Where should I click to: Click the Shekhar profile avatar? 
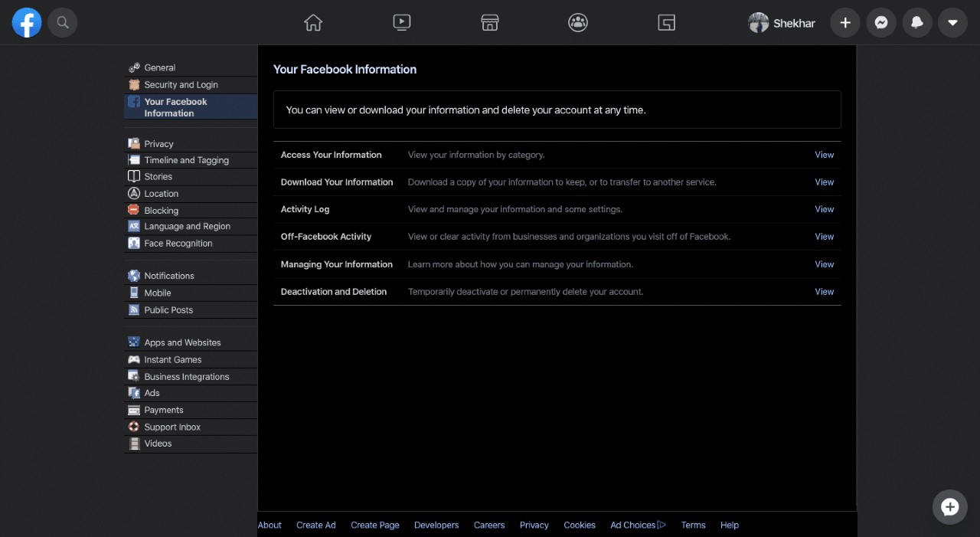point(758,23)
